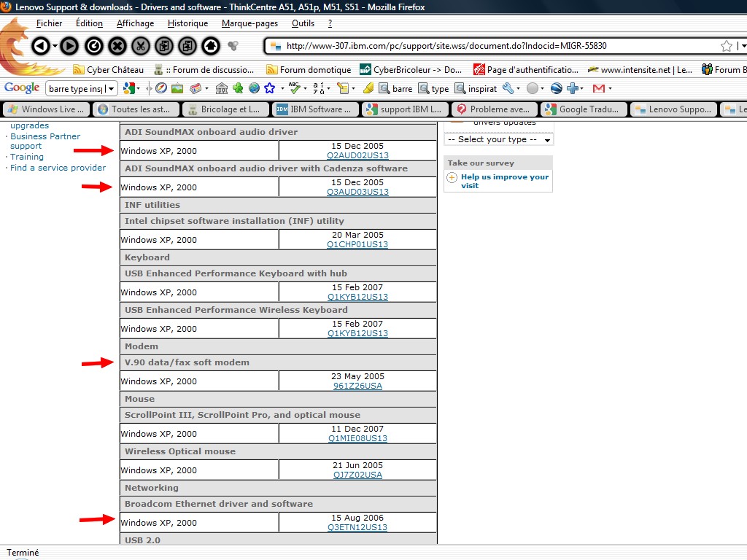Screen dimensions: 747x560
Task: Open the dropdown beside the blue star icon
Action: point(282,88)
